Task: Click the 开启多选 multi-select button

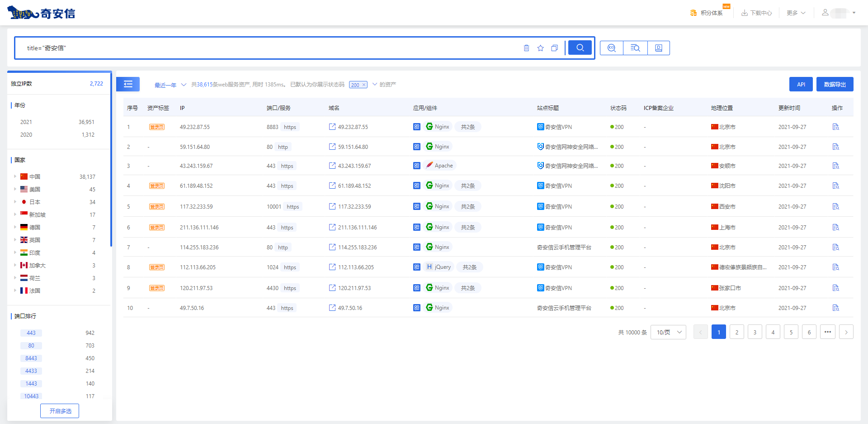Action: point(61,411)
